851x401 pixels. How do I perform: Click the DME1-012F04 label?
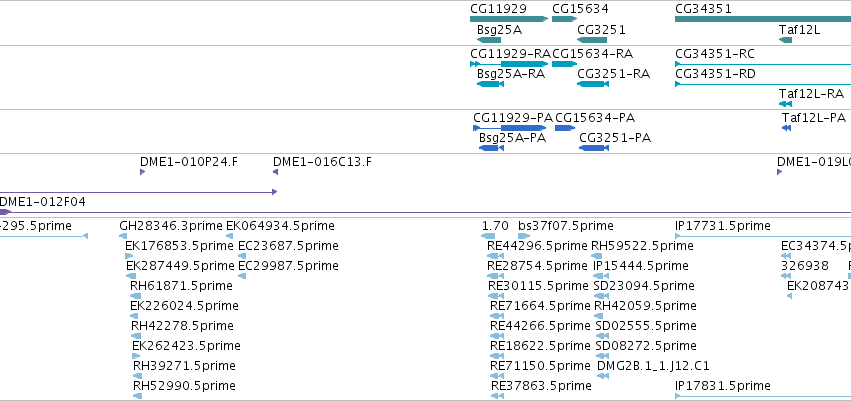point(42,202)
